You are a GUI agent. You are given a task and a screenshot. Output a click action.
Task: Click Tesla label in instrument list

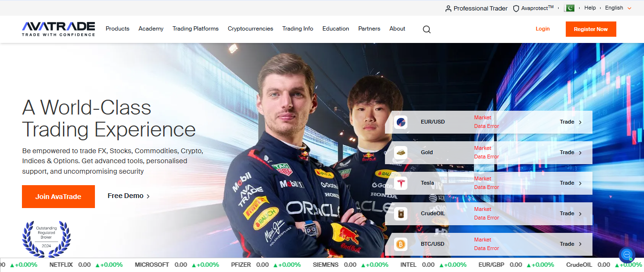427,183
